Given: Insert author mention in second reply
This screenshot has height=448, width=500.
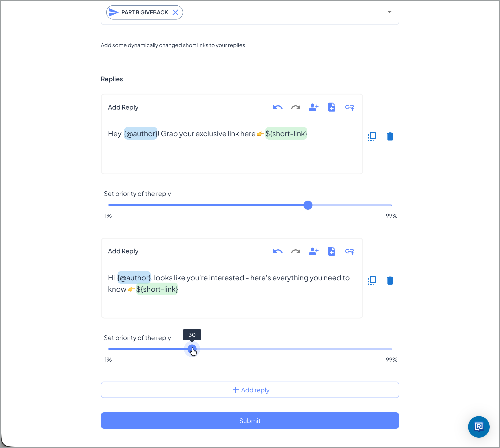Looking at the screenshot, I should coord(314,251).
